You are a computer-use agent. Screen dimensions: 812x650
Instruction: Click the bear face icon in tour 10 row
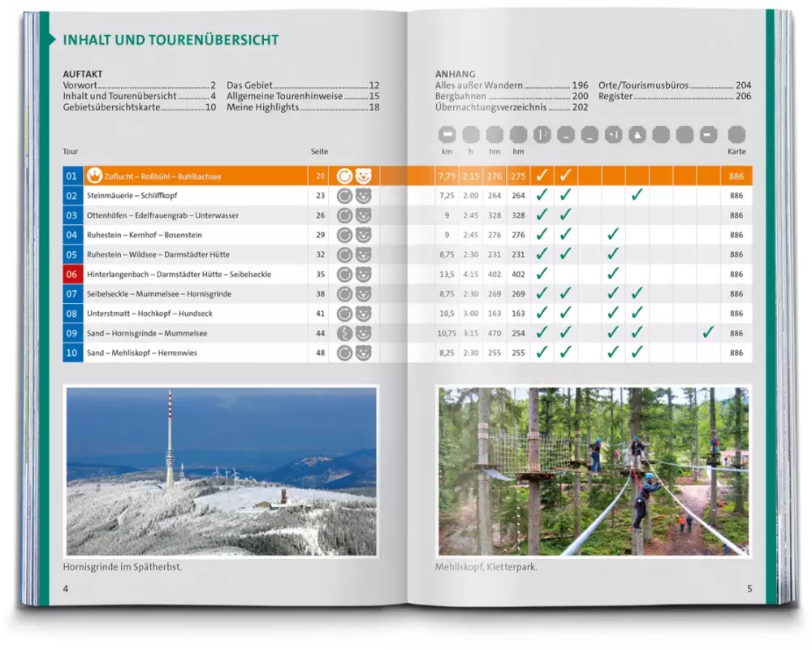(363, 353)
